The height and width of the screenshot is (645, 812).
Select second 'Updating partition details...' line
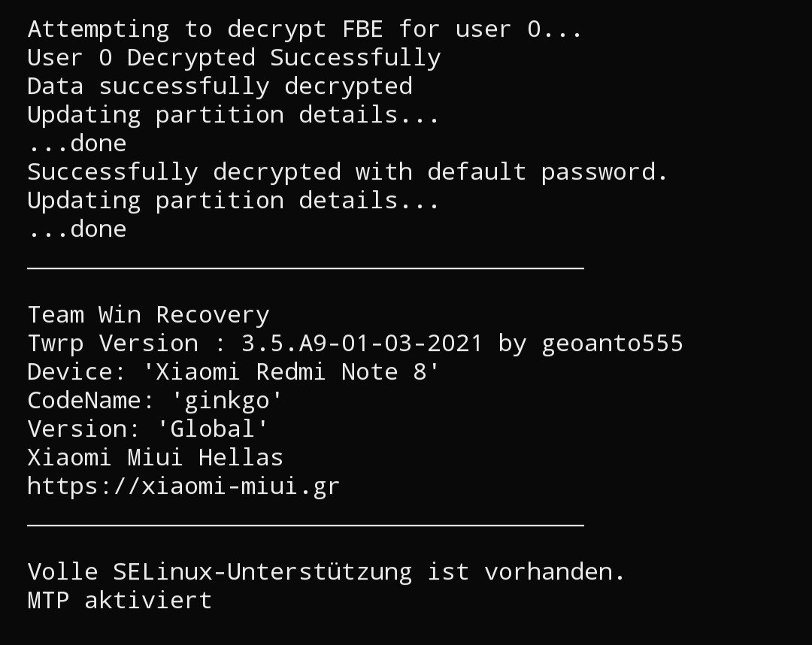[x=234, y=201]
